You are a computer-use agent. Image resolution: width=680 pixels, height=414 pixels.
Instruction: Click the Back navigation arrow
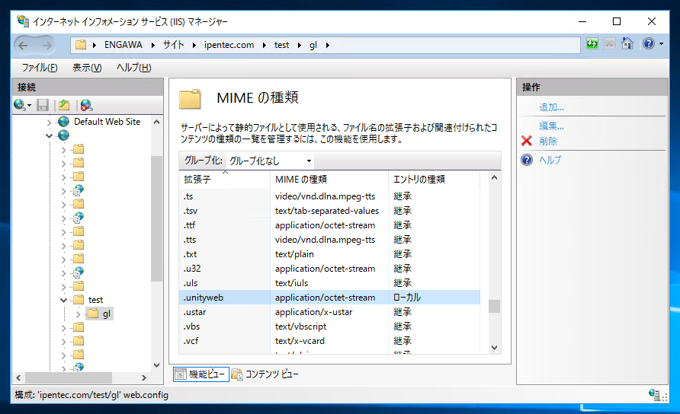tap(23, 45)
